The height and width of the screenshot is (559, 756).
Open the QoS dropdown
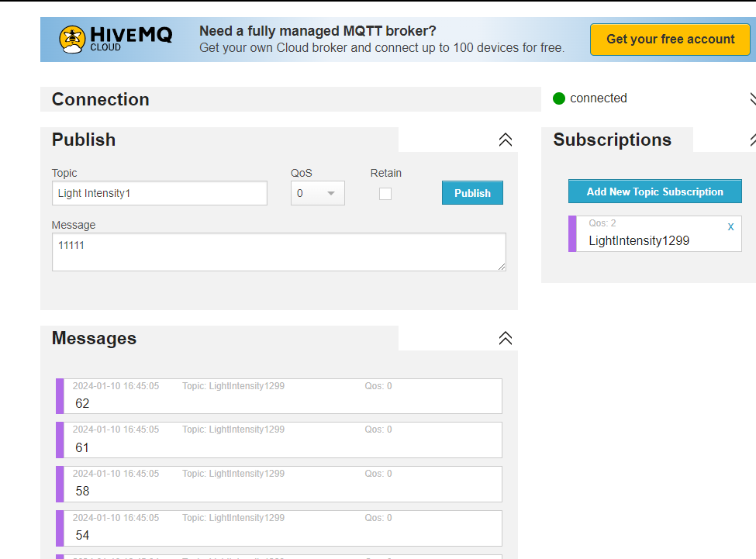tap(318, 193)
